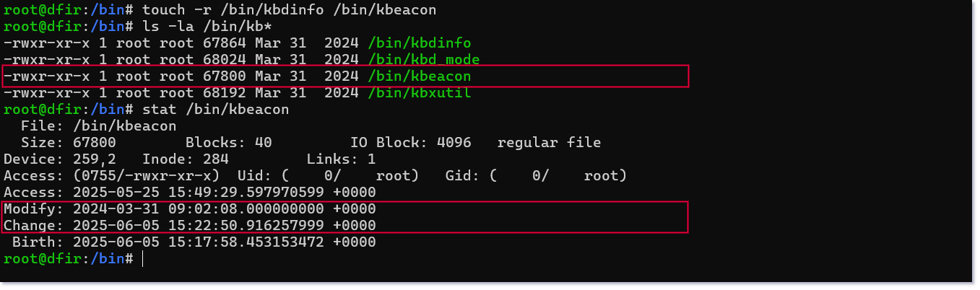Screen dimensions: 980x290
Task: Click the Change timestamp line
Action: pyautogui.click(x=190, y=226)
